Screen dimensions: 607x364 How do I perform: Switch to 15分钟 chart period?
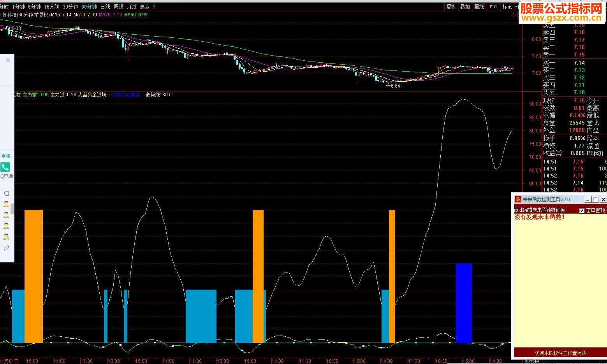[x=52, y=7]
